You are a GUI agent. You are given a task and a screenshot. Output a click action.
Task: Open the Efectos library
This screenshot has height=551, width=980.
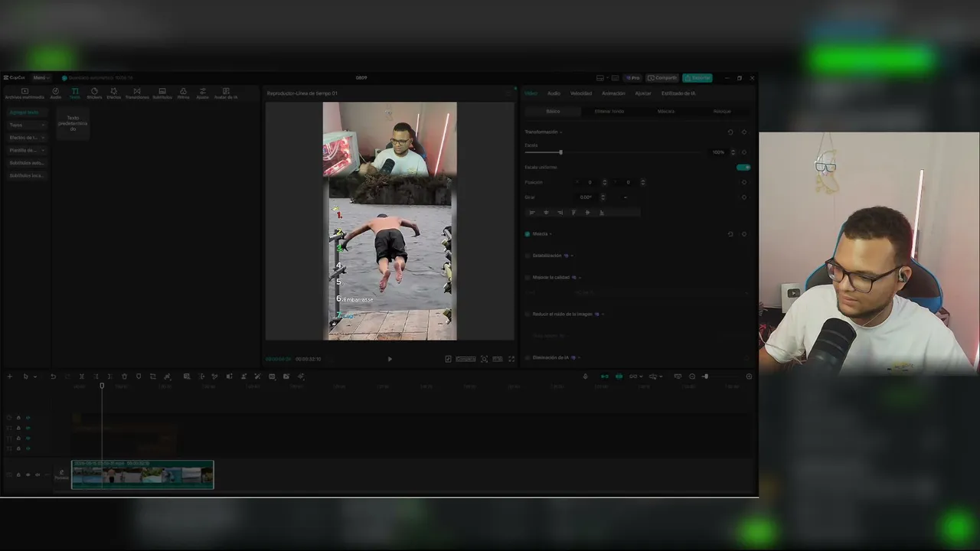click(114, 93)
